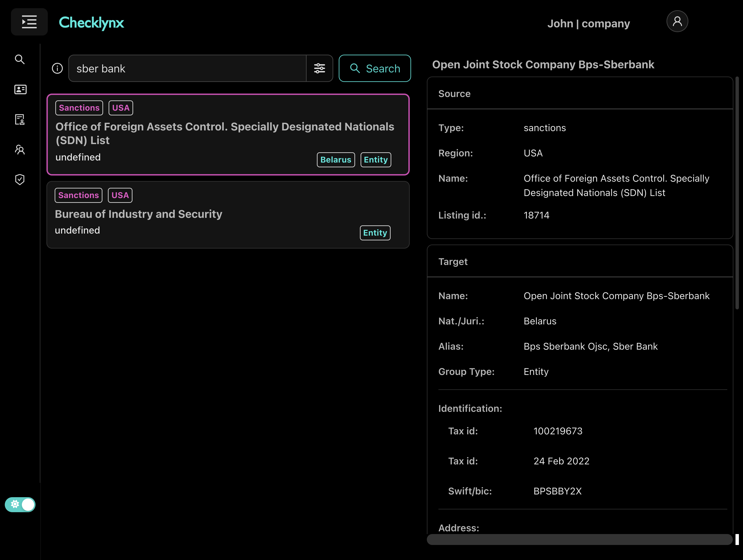Select the Sanctions tag on the OFAC result
Viewport: 743px width, 560px height.
pos(79,107)
